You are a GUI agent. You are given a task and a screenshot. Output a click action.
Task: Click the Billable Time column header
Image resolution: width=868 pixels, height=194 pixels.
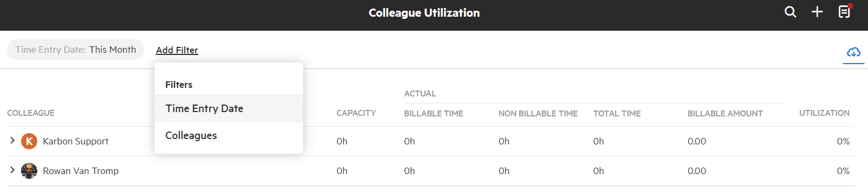click(434, 114)
